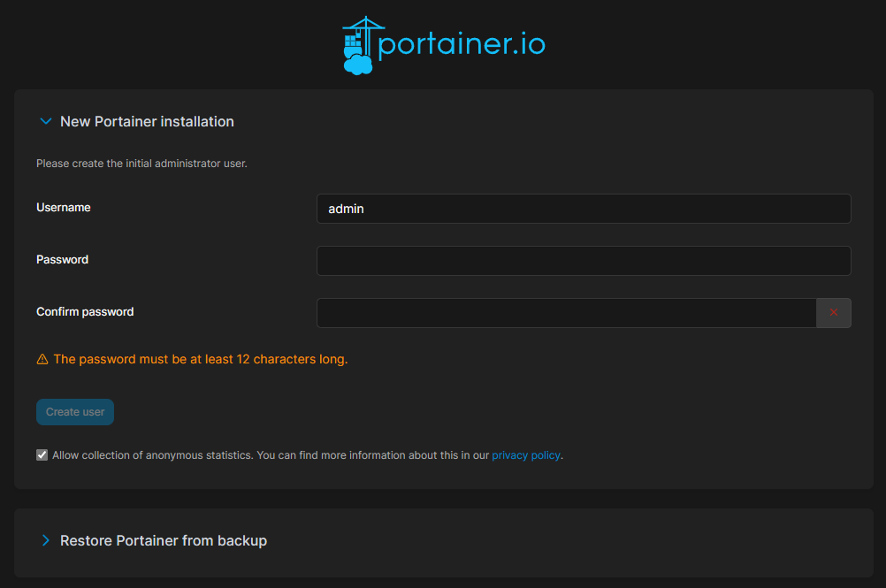The height and width of the screenshot is (588, 886).
Task: Click the portainer.io wordmark text
Action: coord(461,44)
